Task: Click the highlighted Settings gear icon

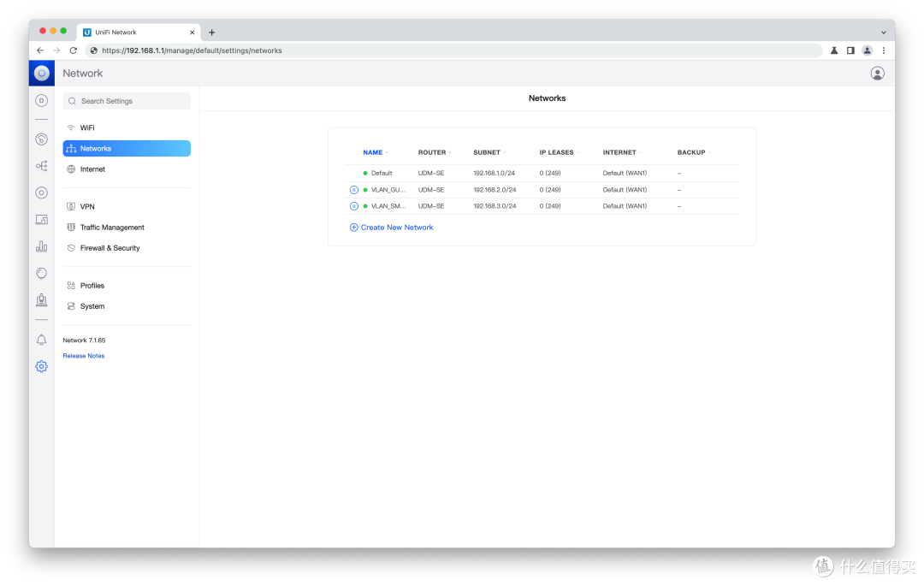Action: click(41, 365)
